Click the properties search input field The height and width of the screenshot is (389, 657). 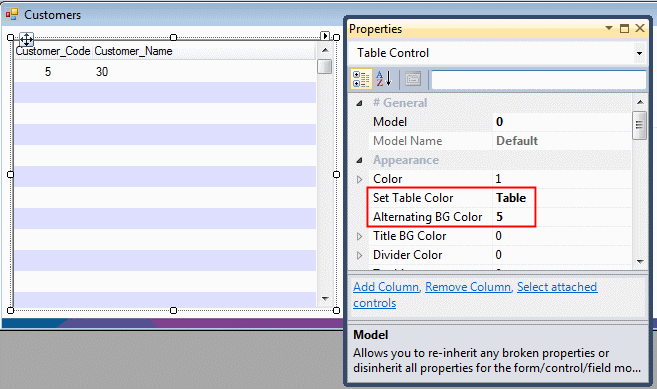(x=538, y=80)
